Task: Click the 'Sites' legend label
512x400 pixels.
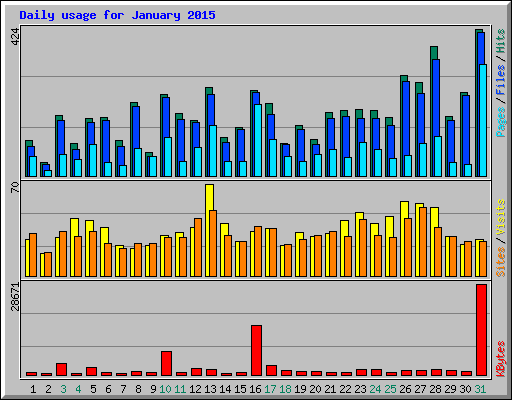Action: tap(501, 262)
